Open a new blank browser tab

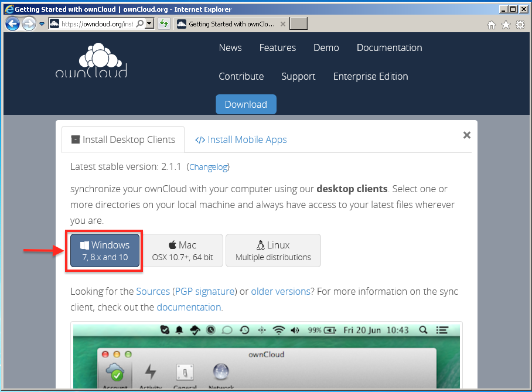pyautogui.click(x=298, y=24)
